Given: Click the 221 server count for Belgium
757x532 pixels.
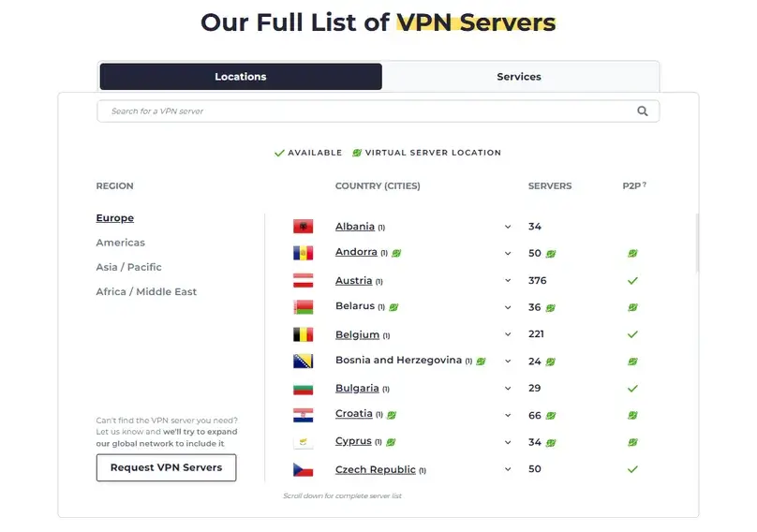Looking at the screenshot, I should pyautogui.click(x=537, y=334).
